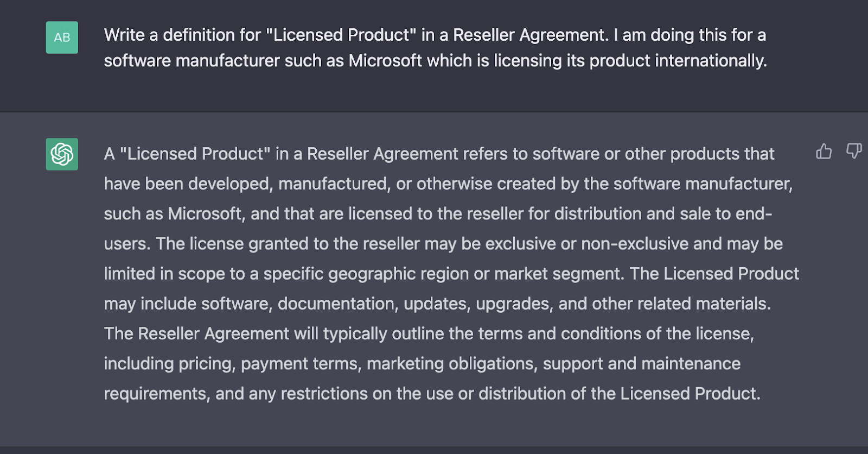
Task: Click the dark strip below the response
Action: 434,450
